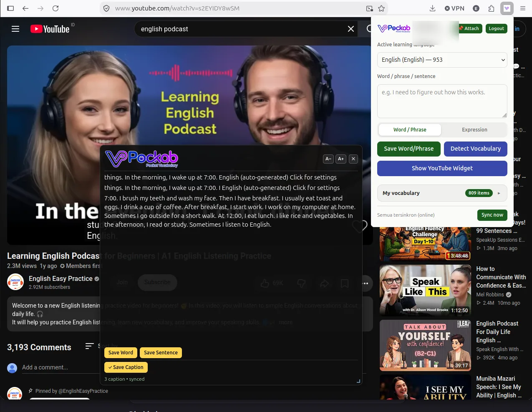Click the 809 items badge

pyautogui.click(x=478, y=193)
